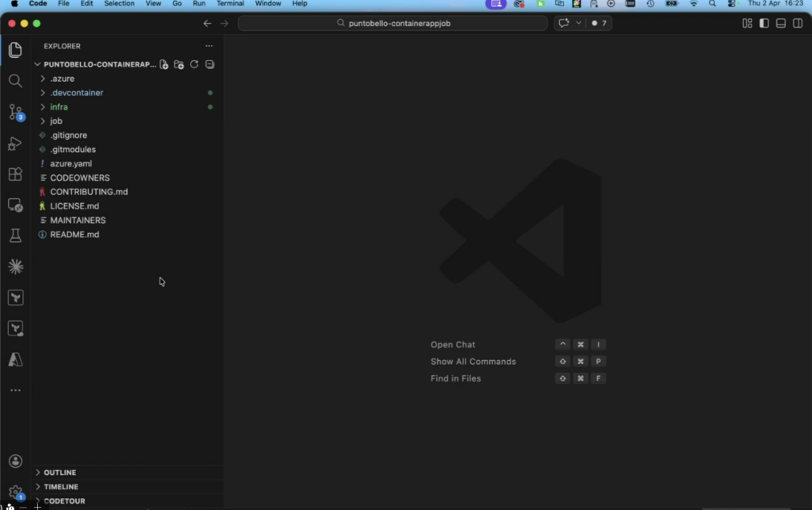Click Refresh Explorer icon

tap(194, 64)
